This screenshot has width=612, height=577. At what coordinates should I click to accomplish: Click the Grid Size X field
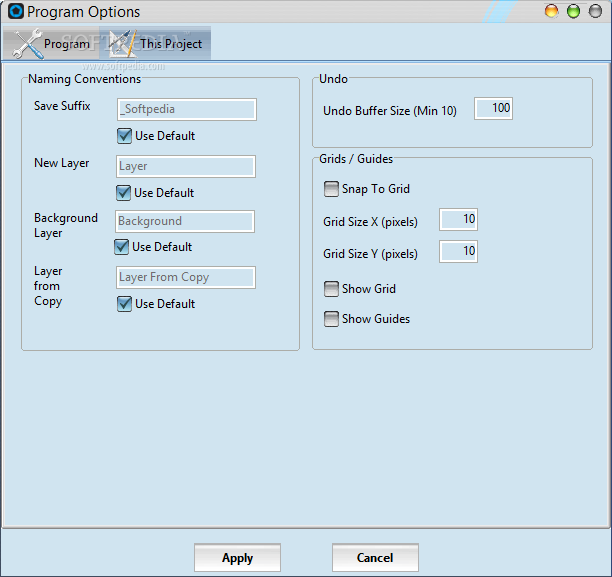tap(458, 219)
